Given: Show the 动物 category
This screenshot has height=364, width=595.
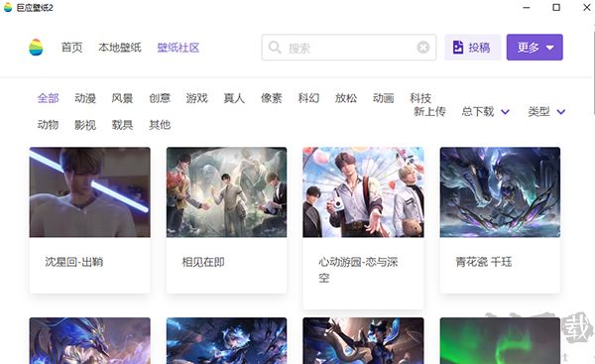Looking at the screenshot, I should coord(48,125).
